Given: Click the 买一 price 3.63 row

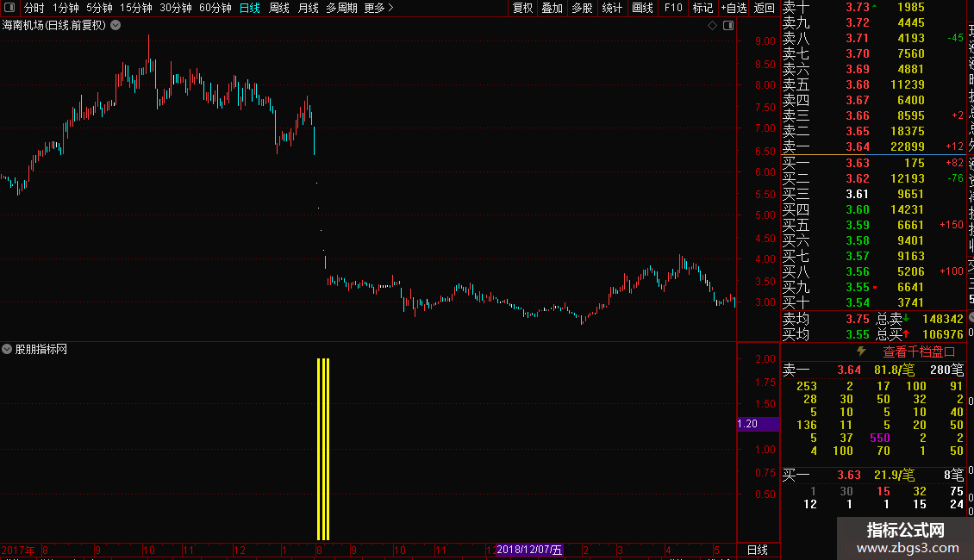Looking at the screenshot, I should (x=873, y=163).
